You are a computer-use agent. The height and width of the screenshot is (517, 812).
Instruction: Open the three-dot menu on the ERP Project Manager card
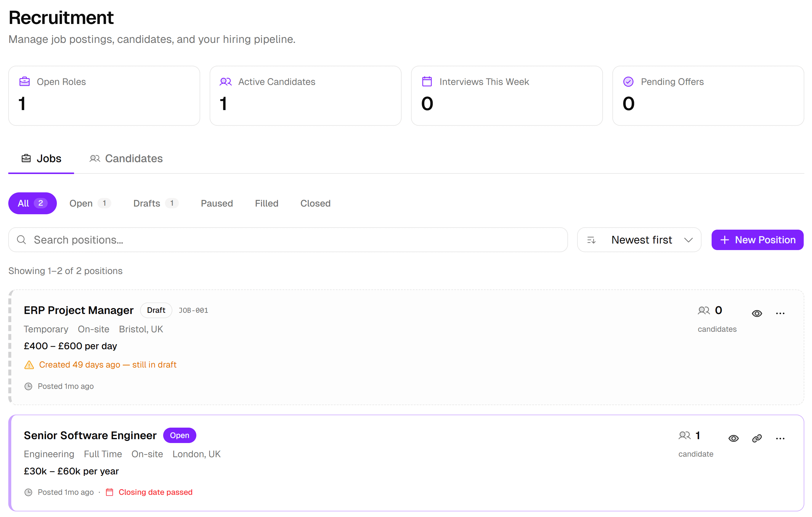[x=780, y=313]
